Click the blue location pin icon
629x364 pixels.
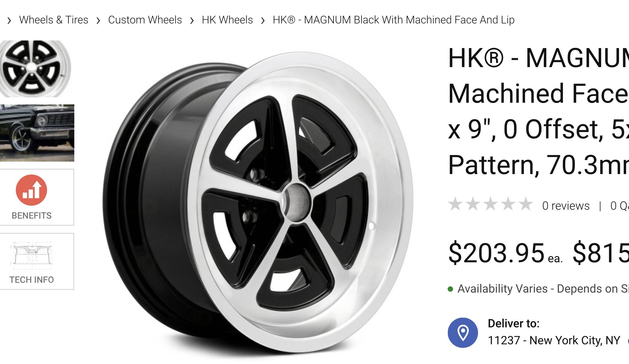(x=463, y=333)
